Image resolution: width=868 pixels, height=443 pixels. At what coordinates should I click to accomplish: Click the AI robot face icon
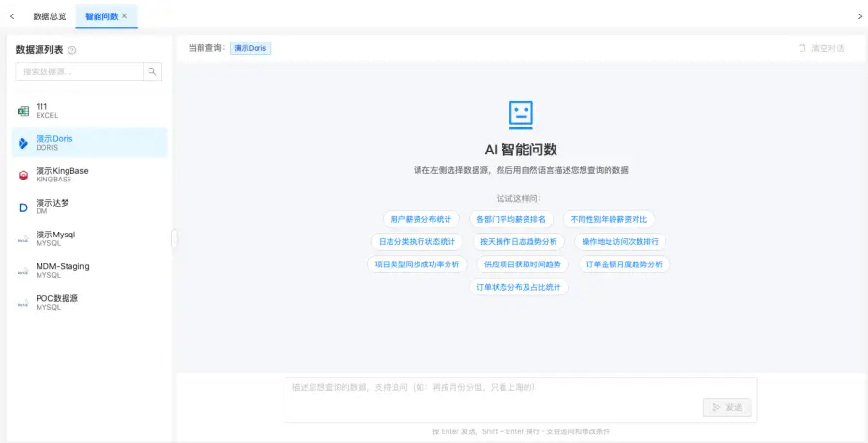click(x=521, y=115)
